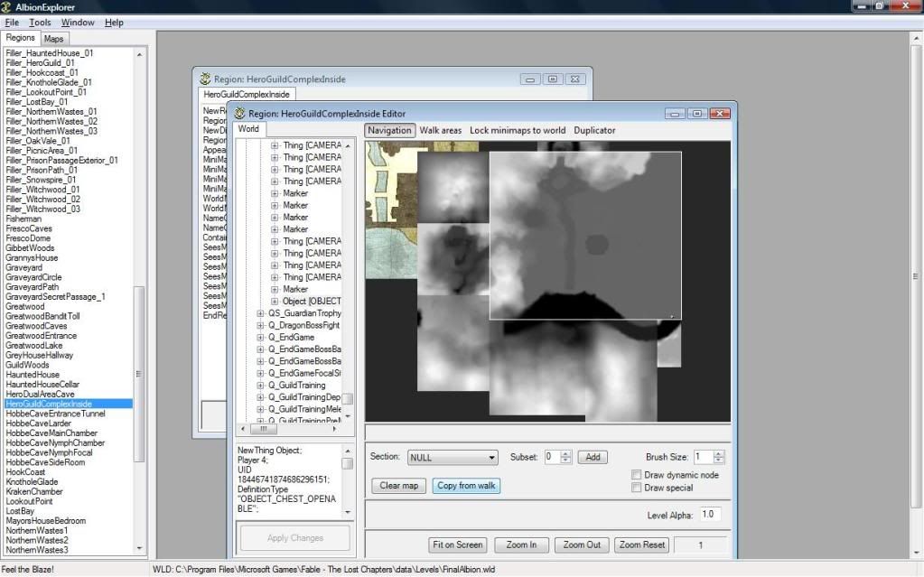Click the AlbionExplorer app icon in title bar

point(6,7)
